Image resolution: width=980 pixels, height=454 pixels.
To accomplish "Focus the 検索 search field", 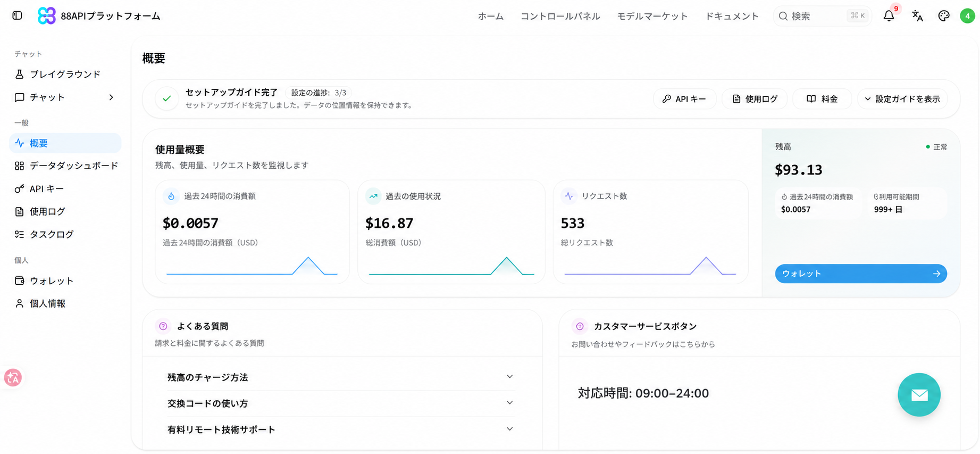I will click(x=823, y=16).
